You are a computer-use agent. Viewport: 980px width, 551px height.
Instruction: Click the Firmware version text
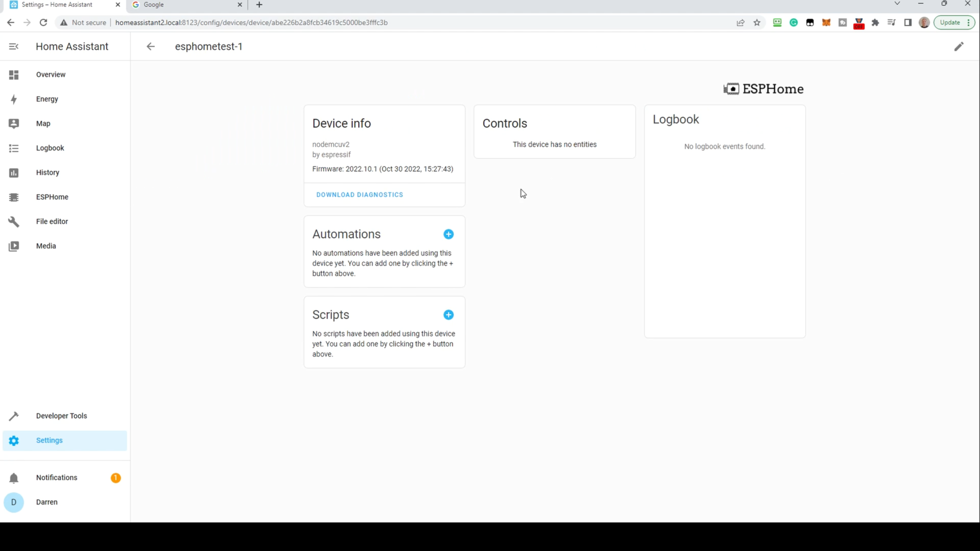[x=383, y=169]
